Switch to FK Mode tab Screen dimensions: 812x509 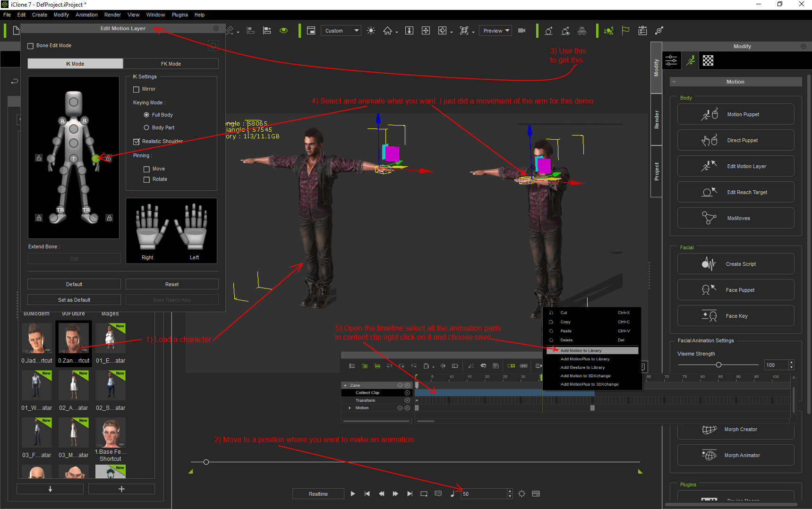click(x=171, y=64)
